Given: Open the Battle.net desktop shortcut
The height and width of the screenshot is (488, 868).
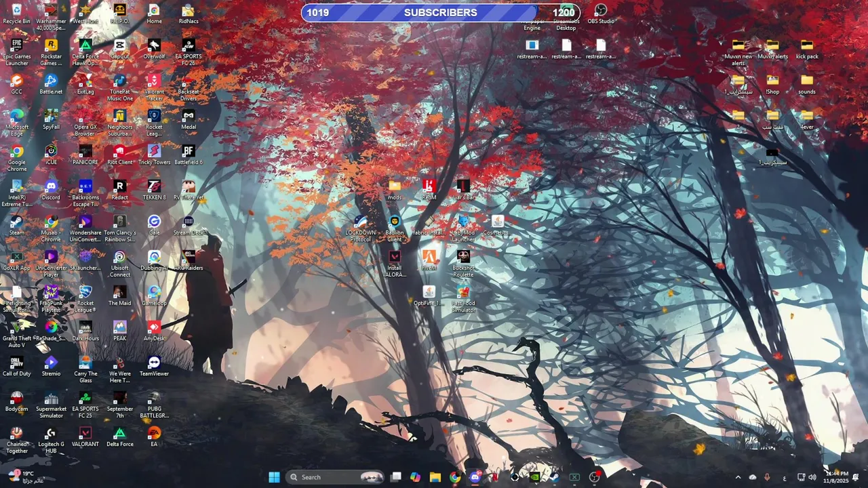Looking at the screenshot, I should click(x=51, y=84).
